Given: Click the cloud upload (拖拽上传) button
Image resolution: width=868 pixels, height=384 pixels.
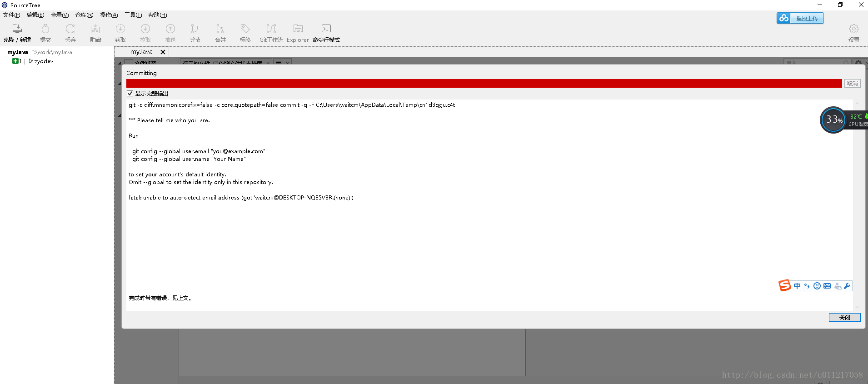Looking at the screenshot, I should pos(800,18).
